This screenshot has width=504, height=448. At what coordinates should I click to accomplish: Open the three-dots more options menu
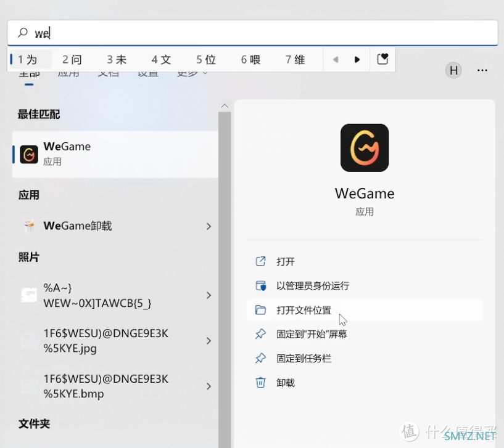tap(482, 70)
